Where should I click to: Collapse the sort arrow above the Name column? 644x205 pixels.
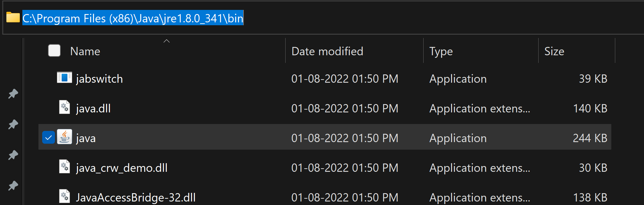[x=166, y=41]
